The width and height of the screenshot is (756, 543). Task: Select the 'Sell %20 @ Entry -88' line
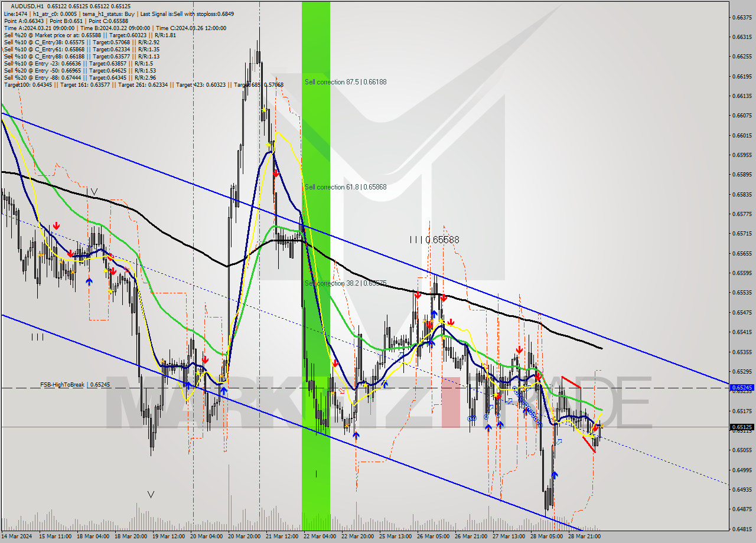(80, 77)
